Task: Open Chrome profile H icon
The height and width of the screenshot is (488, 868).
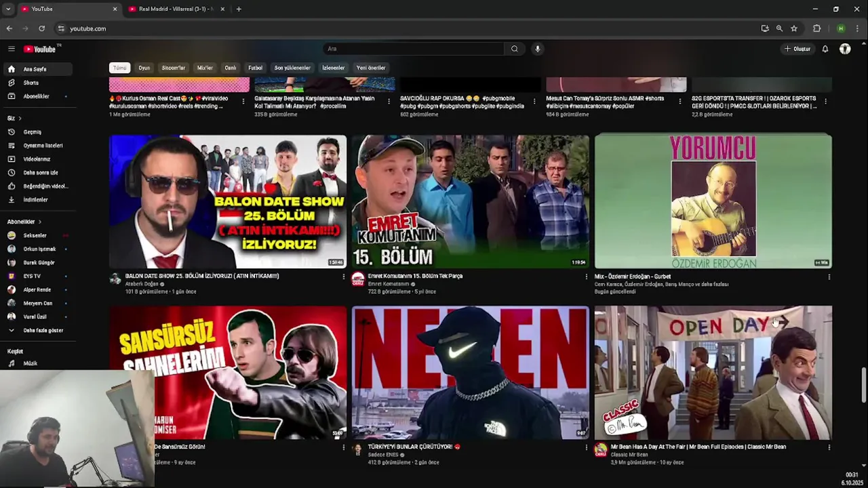Action: [x=841, y=28]
